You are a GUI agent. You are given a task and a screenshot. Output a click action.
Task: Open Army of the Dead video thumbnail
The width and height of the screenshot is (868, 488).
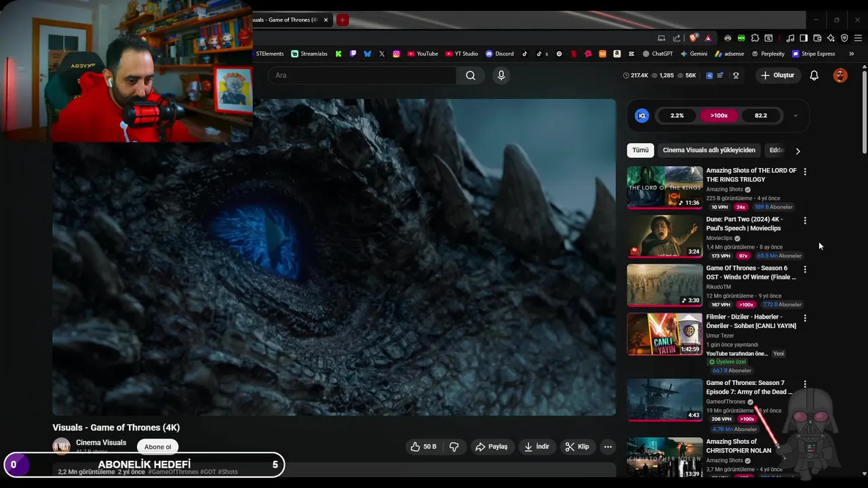(665, 400)
